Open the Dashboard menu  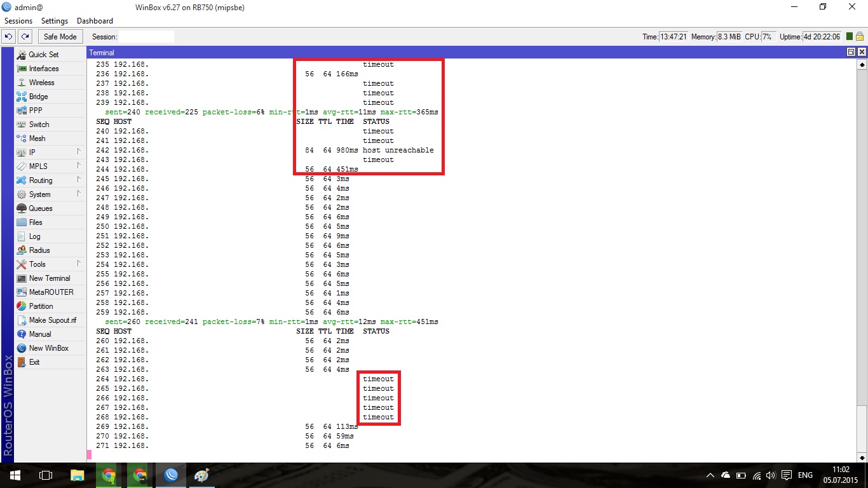[95, 21]
